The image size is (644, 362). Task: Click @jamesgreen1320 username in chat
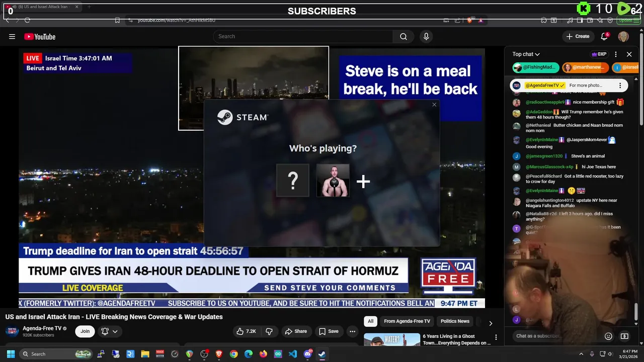[x=544, y=156]
